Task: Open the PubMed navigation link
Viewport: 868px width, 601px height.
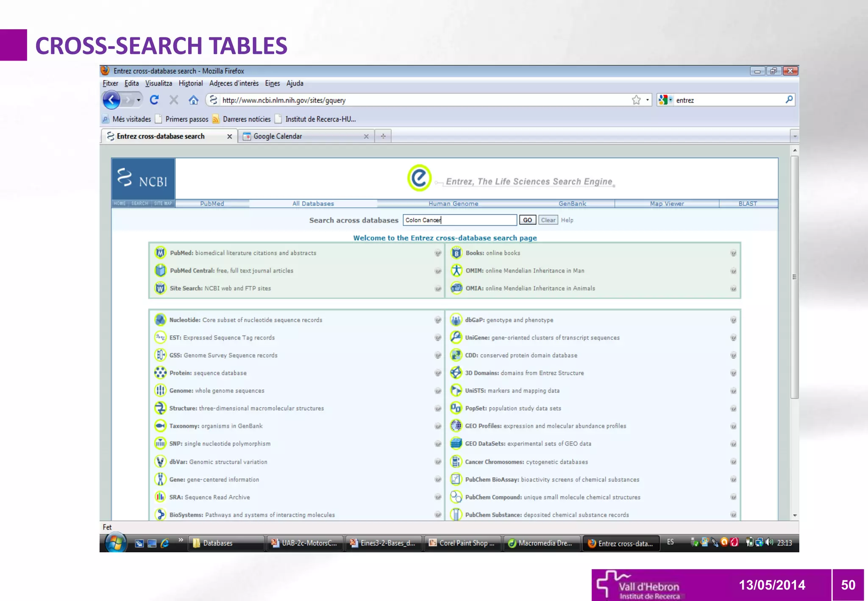Action: pyautogui.click(x=212, y=204)
